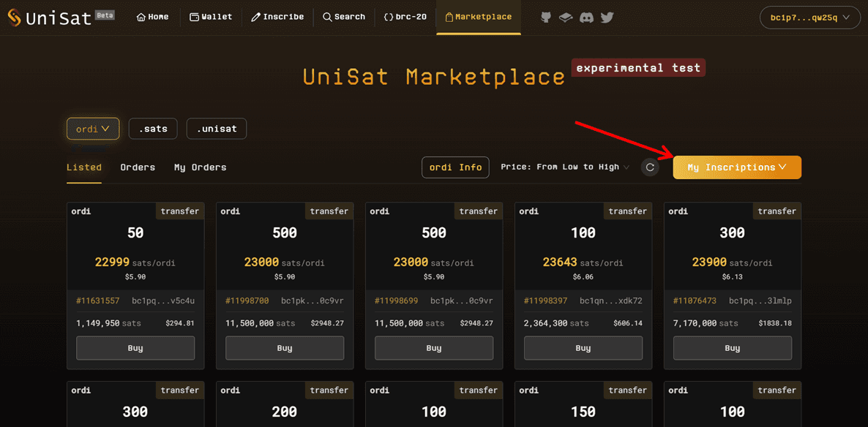Open the brc-20 page
The height and width of the screenshot is (427, 868).
tap(405, 17)
